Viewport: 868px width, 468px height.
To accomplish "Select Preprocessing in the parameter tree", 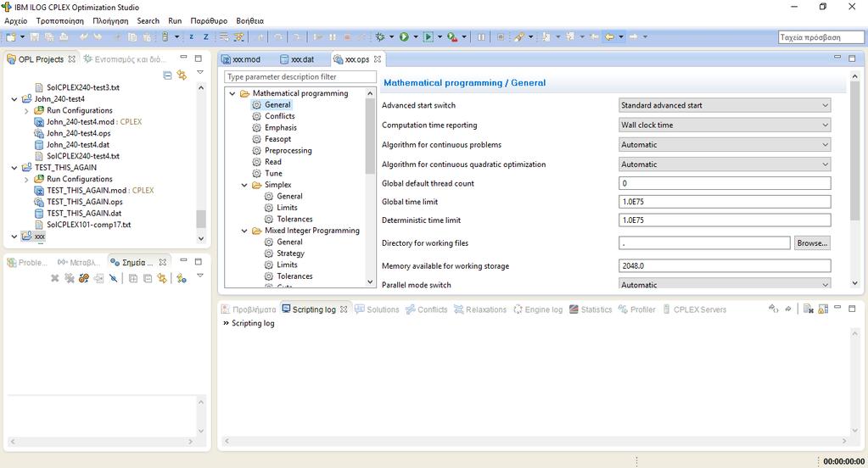I will [288, 150].
